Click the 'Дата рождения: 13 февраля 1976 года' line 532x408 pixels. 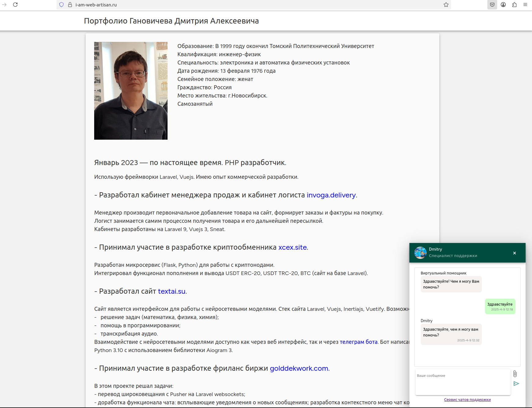pos(226,71)
